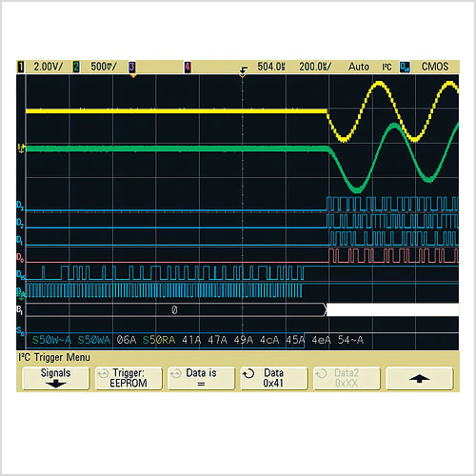Click the S50RA decoded packet
The image size is (476, 476).
click(x=159, y=340)
